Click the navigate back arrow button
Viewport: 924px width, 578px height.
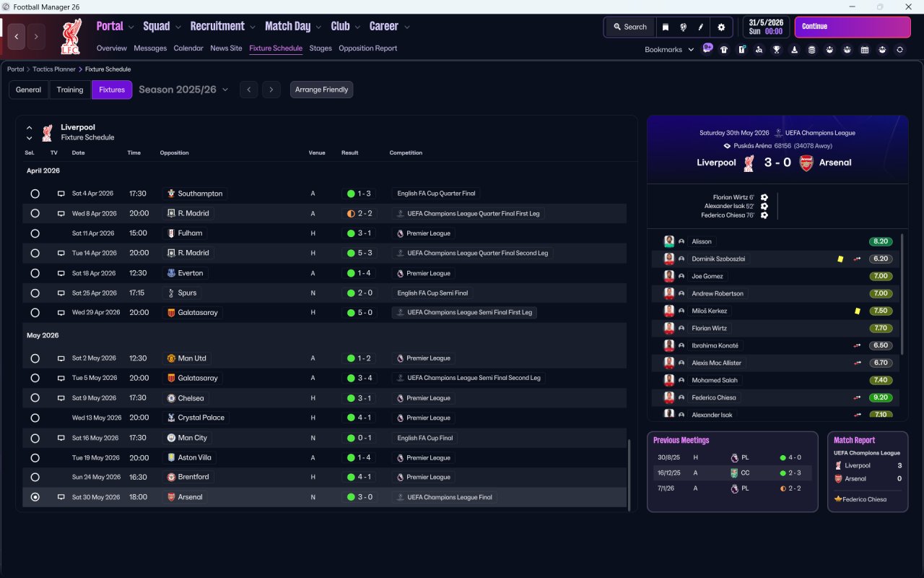coord(17,36)
